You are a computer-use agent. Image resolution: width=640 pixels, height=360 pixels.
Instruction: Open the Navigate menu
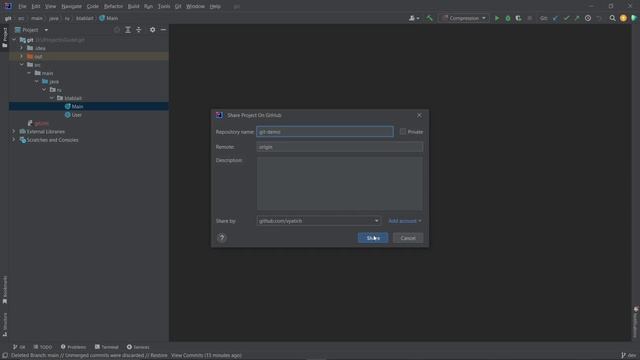71,7
